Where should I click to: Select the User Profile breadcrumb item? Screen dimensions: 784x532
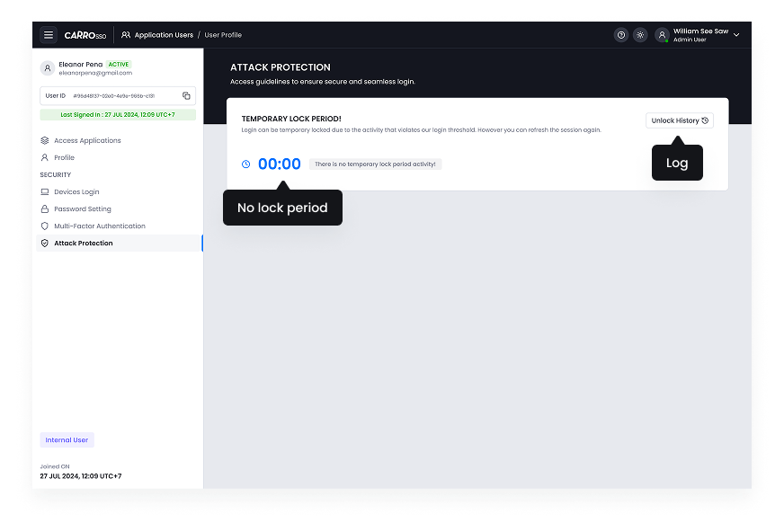(222, 34)
